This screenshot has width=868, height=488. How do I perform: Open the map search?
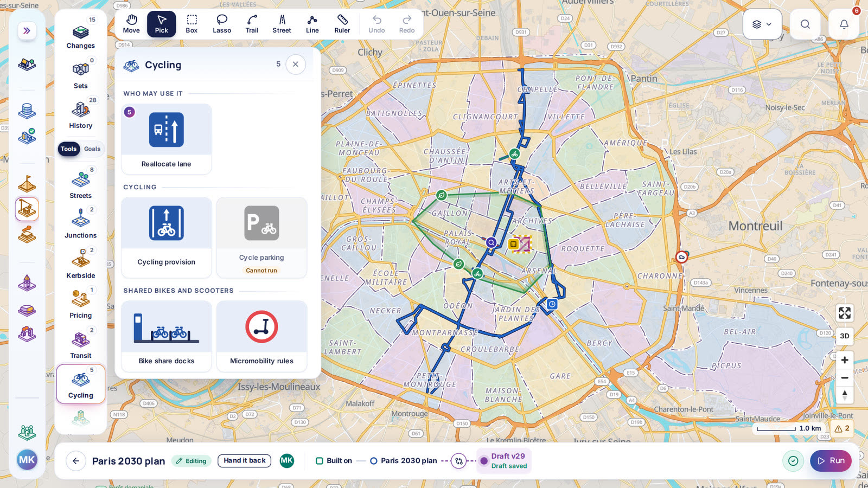[x=805, y=24]
